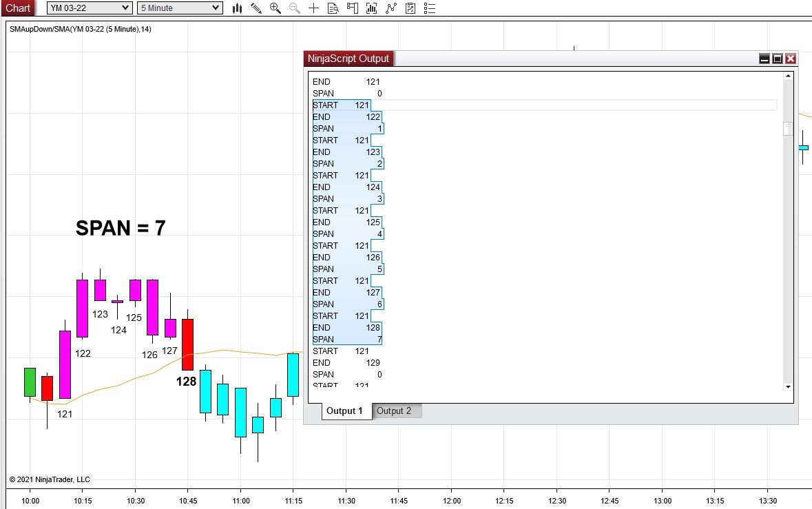
Task: Close the NinjaScript Output window
Action: pyautogui.click(x=790, y=59)
